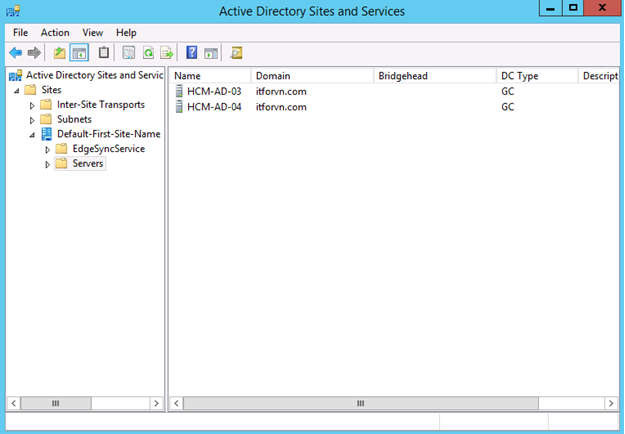Click the Up one level folder icon
Screen dimensions: 625x434
(60, 52)
